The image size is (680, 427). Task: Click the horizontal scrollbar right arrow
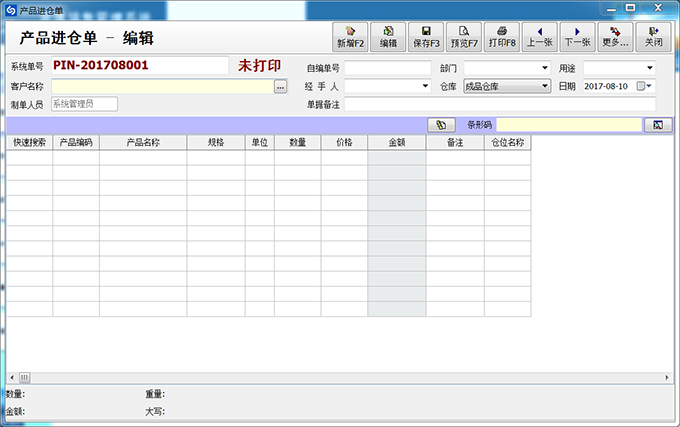pyautogui.click(x=667, y=378)
